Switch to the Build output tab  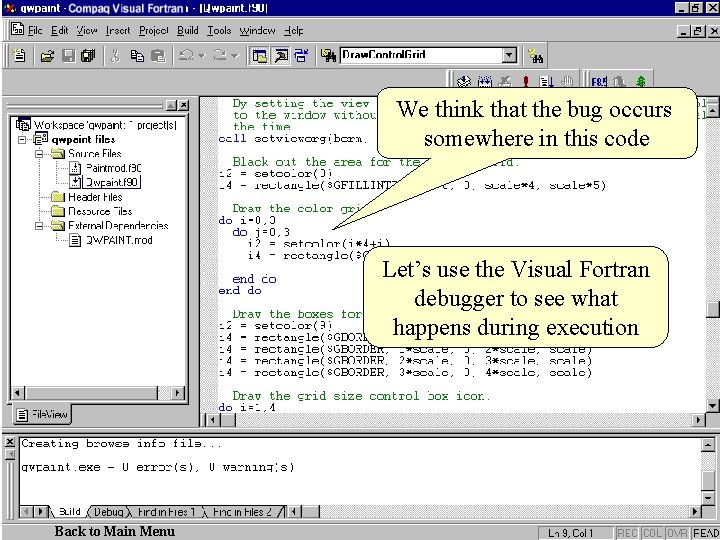[x=69, y=512]
